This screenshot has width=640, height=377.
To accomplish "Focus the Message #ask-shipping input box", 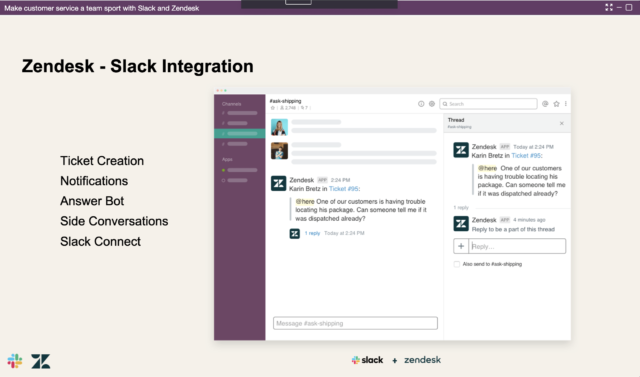I will pos(355,323).
